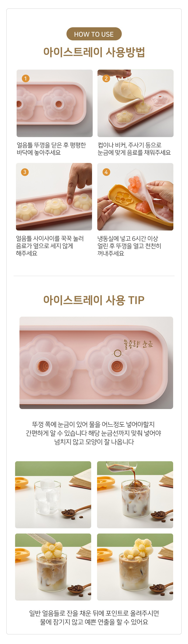Open the photo of peeling lid off yellow tray

(x=136, y=197)
